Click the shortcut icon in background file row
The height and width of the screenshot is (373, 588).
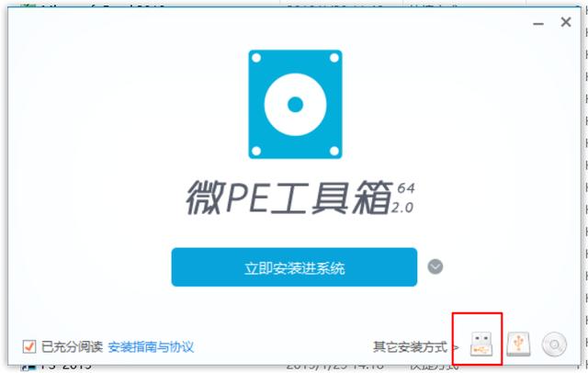point(27,367)
